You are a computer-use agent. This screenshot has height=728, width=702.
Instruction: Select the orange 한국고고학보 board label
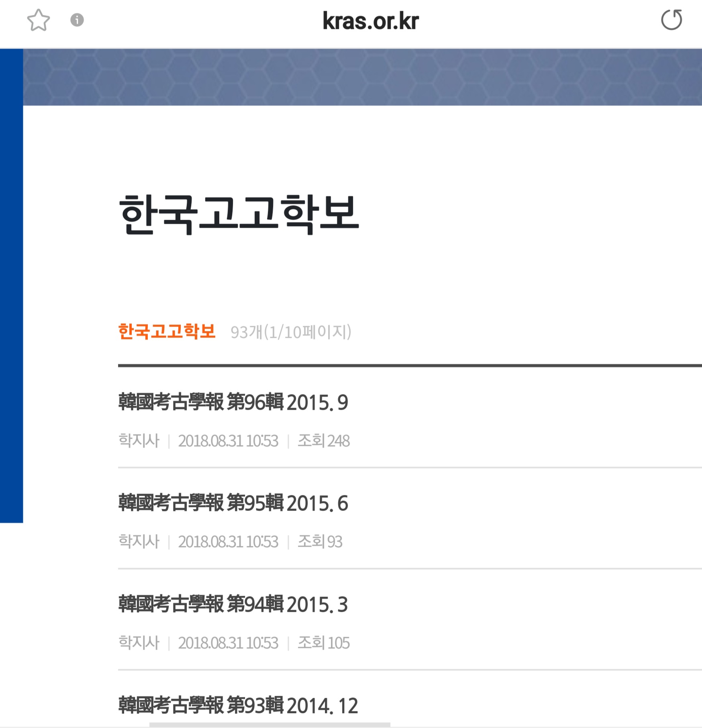[x=167, y=331]
